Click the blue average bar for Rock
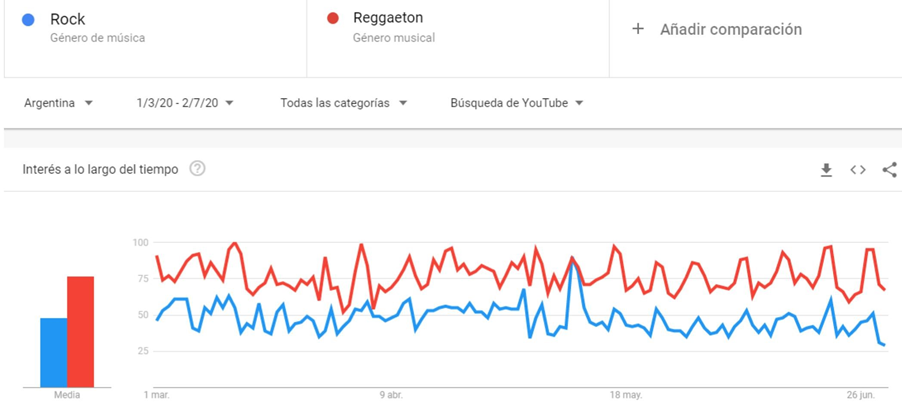Image resolution: width=902 pixels, height=417 pixels. pyautogui.click(x=54, y=352)
